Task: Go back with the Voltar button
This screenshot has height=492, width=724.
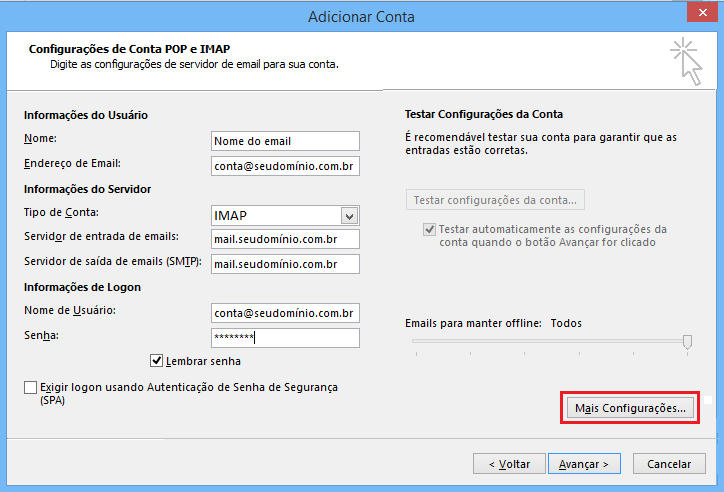Action: click(509, 464)
